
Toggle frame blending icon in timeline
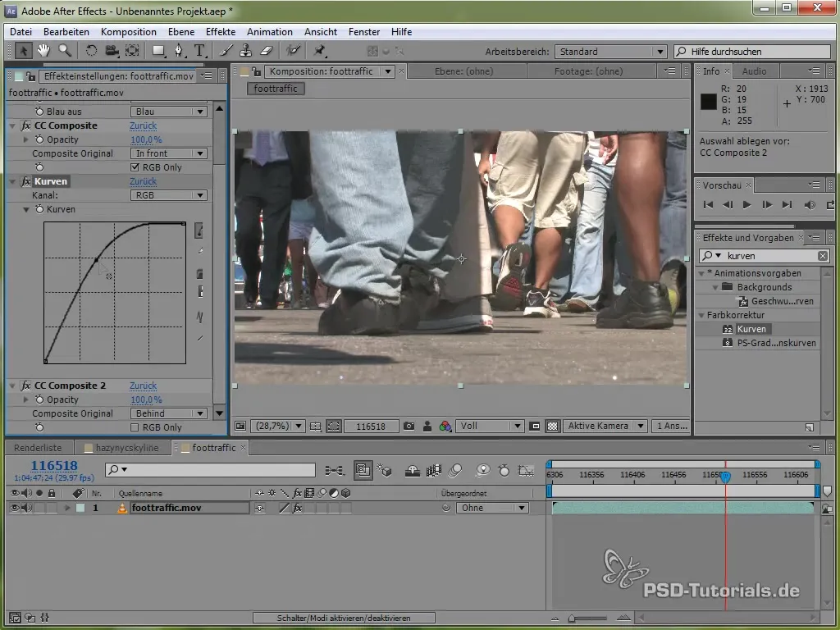433,470
